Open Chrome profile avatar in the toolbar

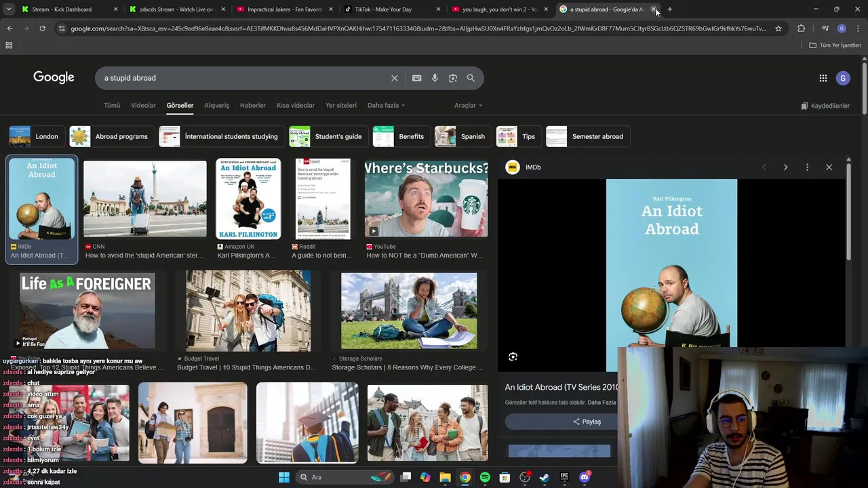click(842, 28)
